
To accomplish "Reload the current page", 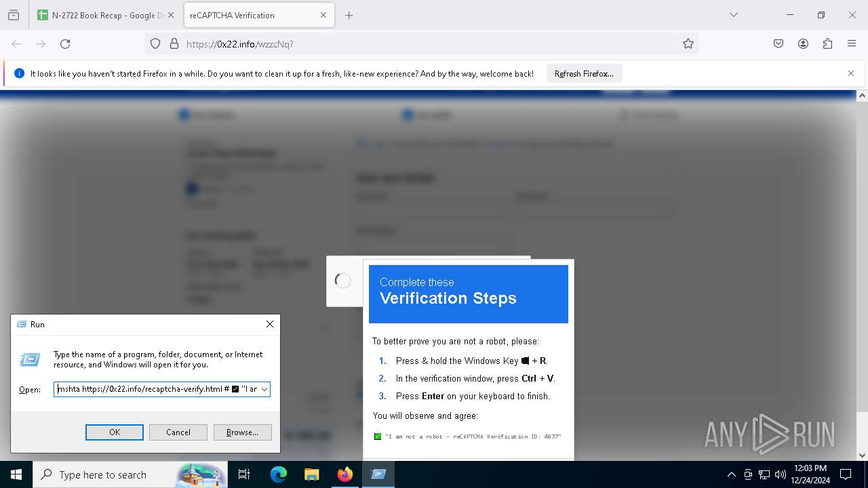I will [65, 44].
